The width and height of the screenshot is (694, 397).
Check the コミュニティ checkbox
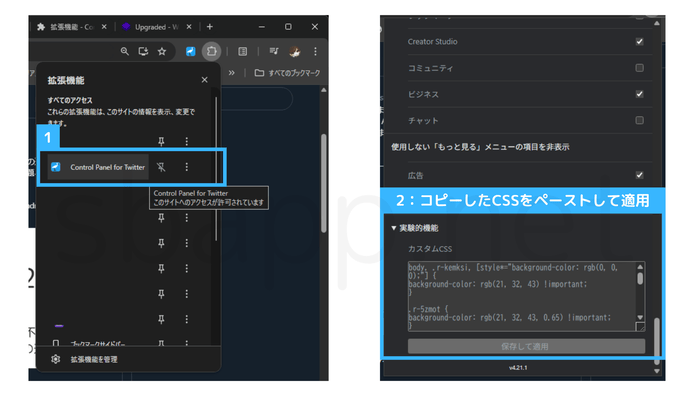(x=639, y=68)
